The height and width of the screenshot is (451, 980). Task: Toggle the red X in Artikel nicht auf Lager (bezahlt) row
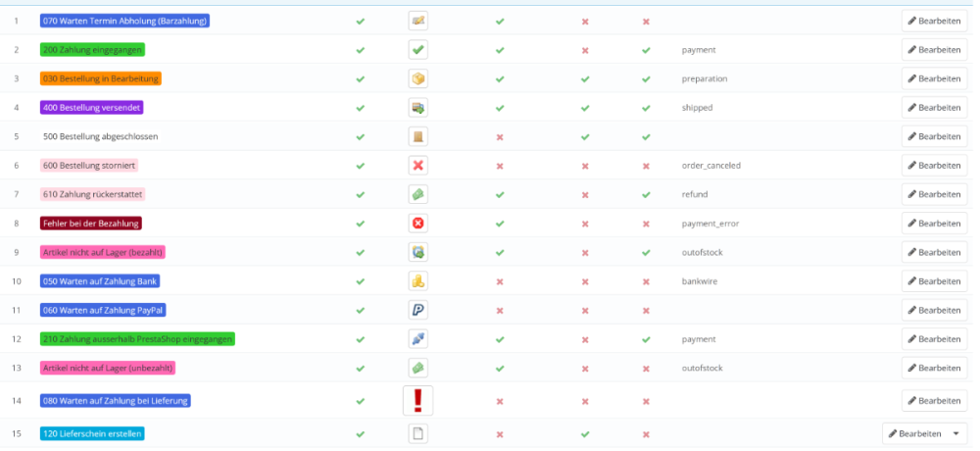pos(585,252)
